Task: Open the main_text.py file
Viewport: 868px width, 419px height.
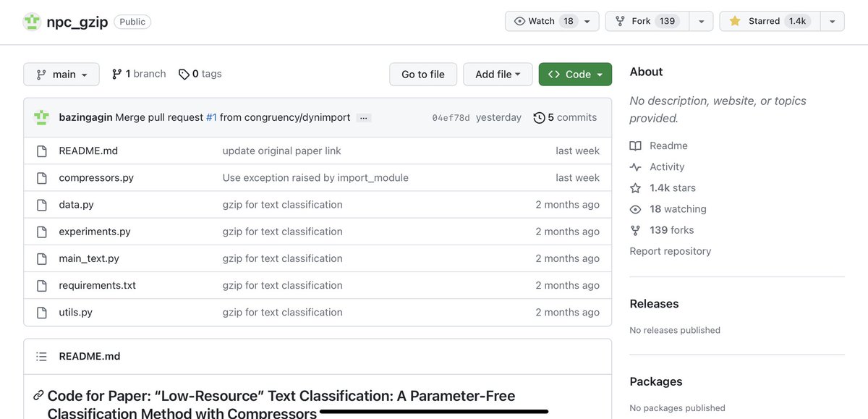Action: pos(89,258)
